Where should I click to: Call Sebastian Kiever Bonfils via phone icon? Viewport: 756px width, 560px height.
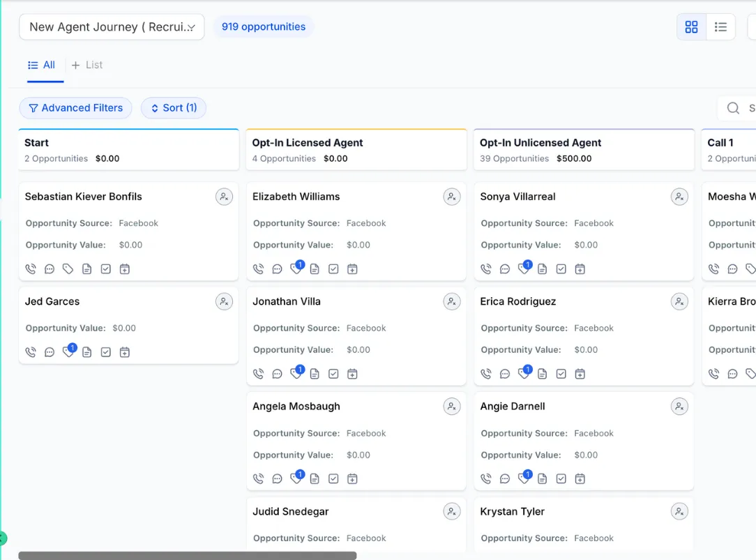point(31,269)
